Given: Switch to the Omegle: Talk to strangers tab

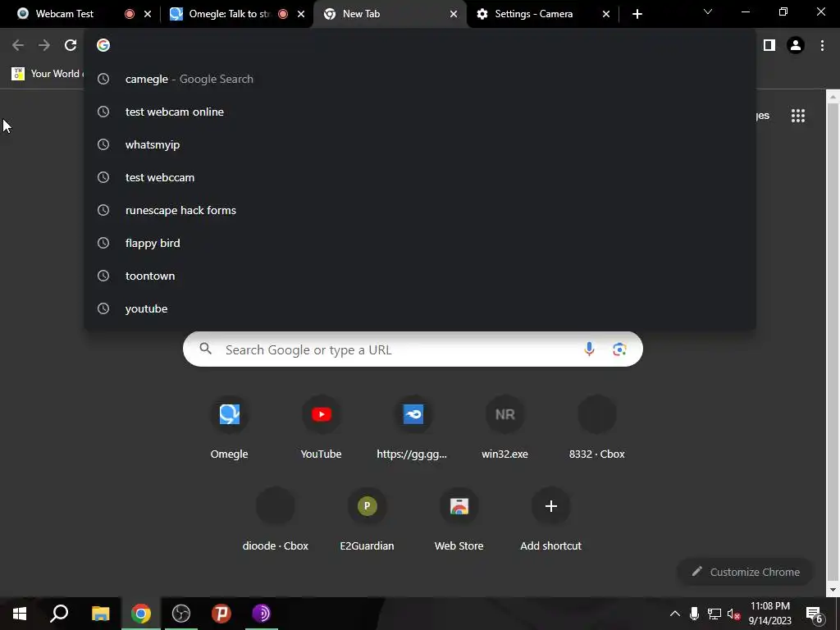Looking at the screenshot, I should click(231, 14).
